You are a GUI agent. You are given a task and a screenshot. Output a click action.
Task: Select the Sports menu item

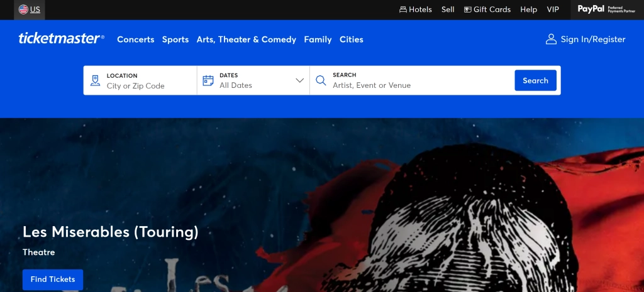pos(175,40)
